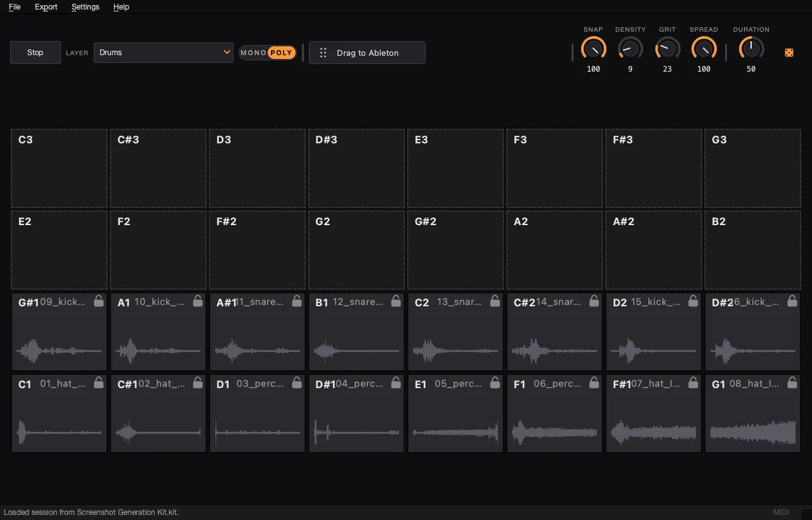Toggle the lock icon on pad F#1

click(x=693, y=382)
